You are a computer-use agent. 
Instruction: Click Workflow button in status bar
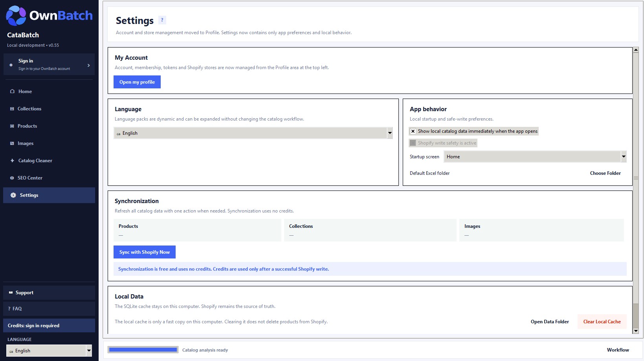618,350
